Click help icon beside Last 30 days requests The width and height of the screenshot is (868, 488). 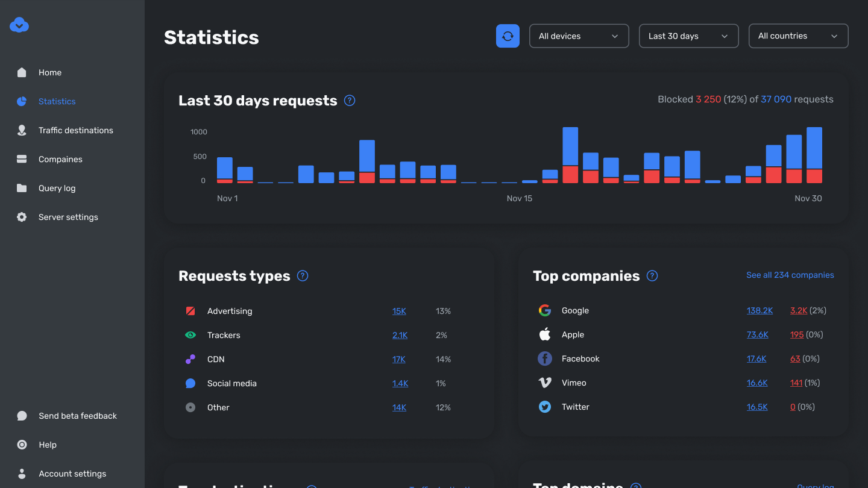[x=350, y=101]
